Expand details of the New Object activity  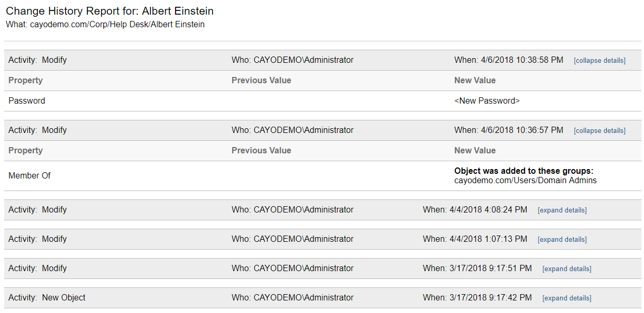point(567,298)
